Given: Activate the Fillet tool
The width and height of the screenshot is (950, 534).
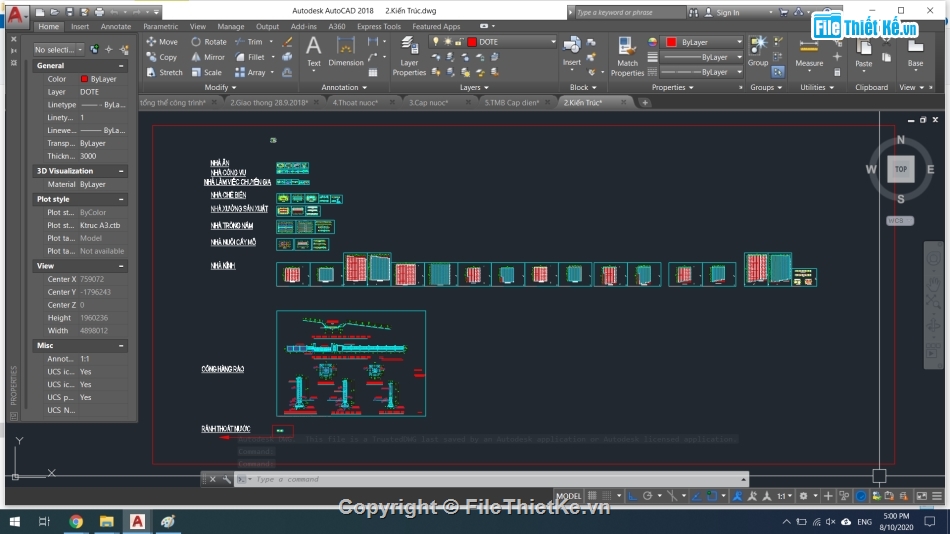Looking at the screenshot, I should [x=250, y=57].
